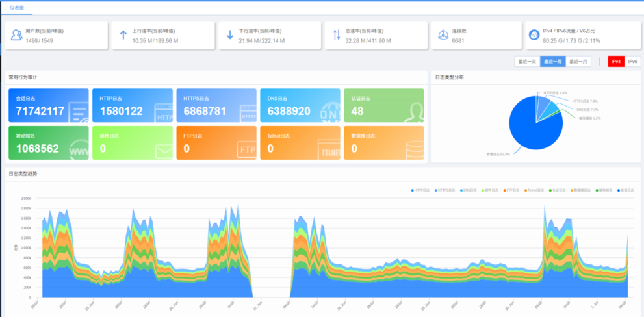The width and height of the screenshot is (644, 317).
Task: Click the 2000k y-axis label
Action: 25,198
